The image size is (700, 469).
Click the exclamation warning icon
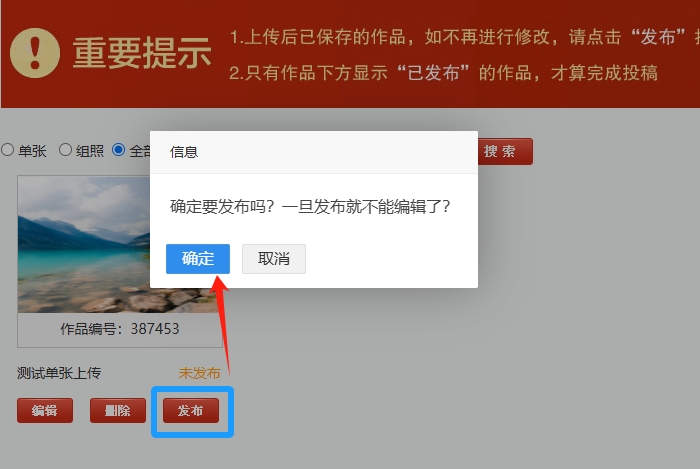tap(35, 53)
